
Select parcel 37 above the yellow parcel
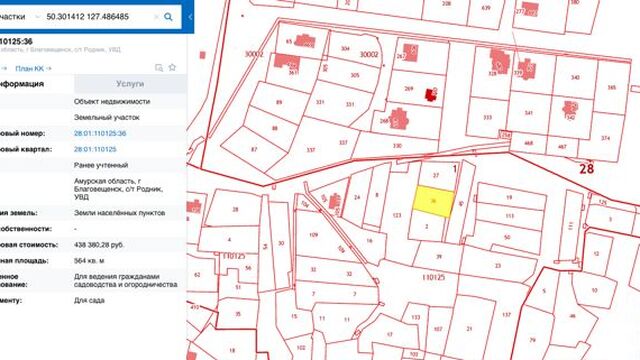[436, 175]
